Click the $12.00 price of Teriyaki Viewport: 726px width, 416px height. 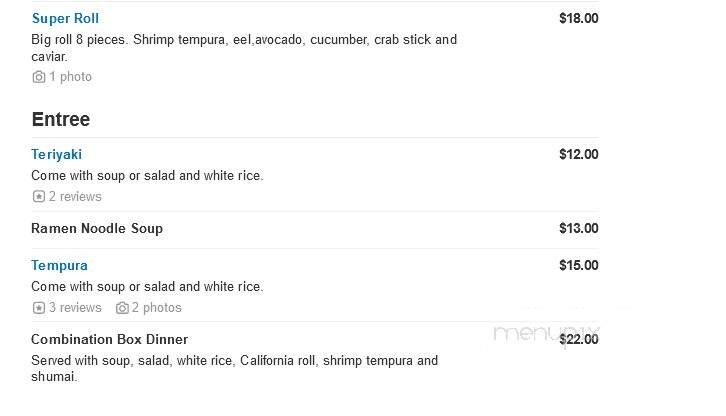[578, 154]
